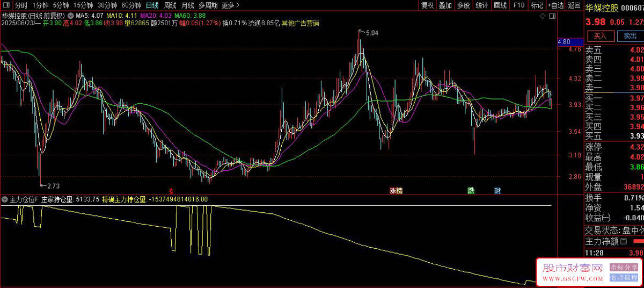Click the 收益(一) earnings row
This screenshot has height=288, width=644.
click(x=614, y=218)
